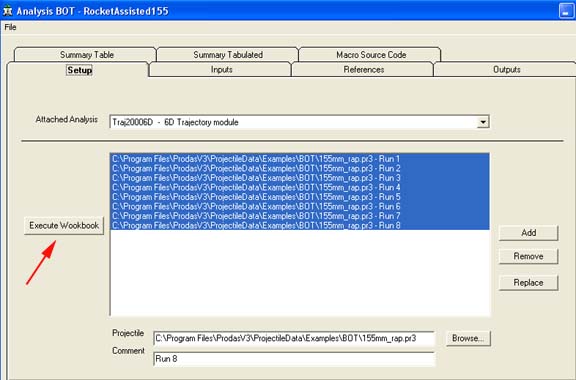Screen dimensions: 576x380
Task: Show the Outputs tab
Action: 506,69
